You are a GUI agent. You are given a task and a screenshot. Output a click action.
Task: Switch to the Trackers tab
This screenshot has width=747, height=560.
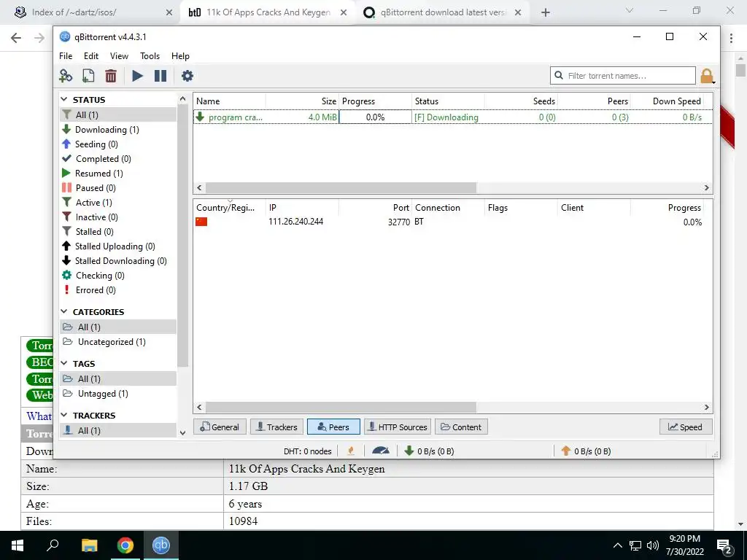coord(276,427)
